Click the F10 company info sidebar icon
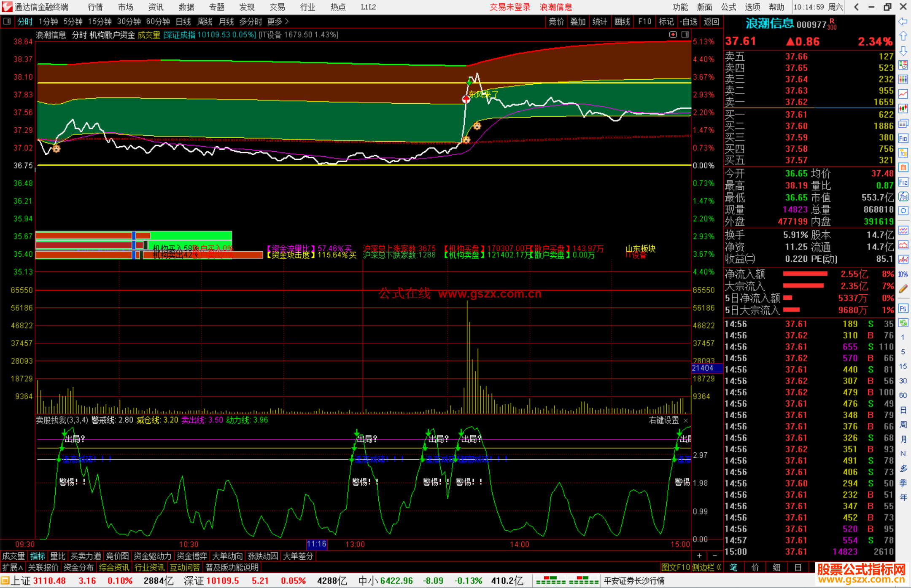The width and height of the screenshot is (911, 588). 903,138
